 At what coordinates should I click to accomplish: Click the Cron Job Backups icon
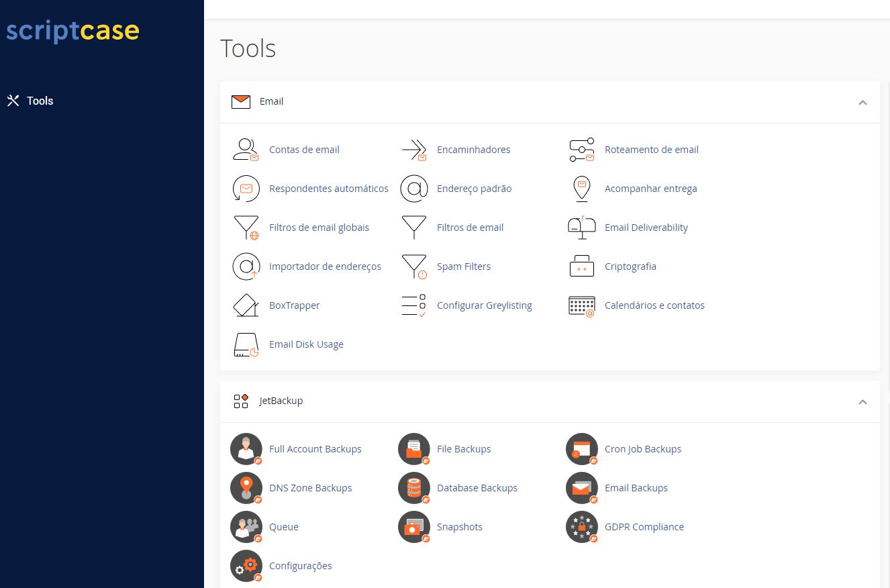[x=581, y=449]
